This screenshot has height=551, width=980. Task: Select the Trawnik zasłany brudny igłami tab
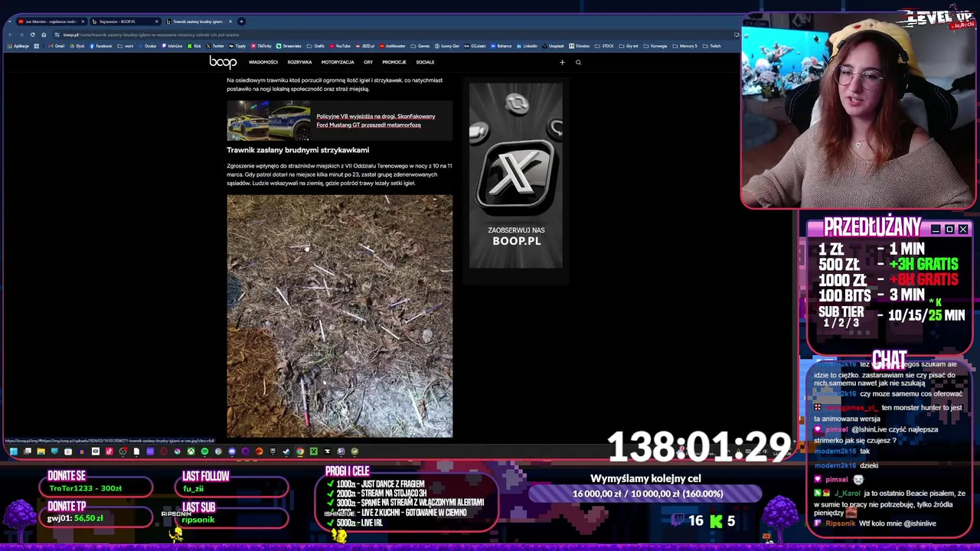(x=199, y=21)
